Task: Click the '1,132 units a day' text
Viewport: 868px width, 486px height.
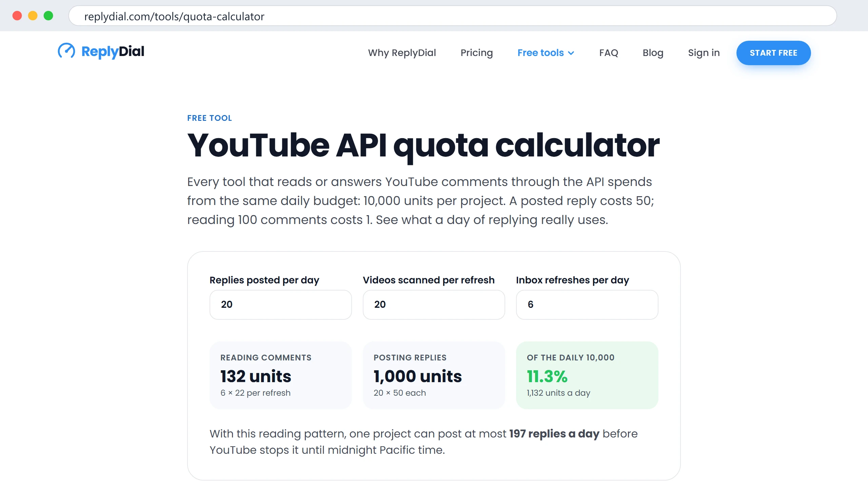Action: click(x=558, y=393)
